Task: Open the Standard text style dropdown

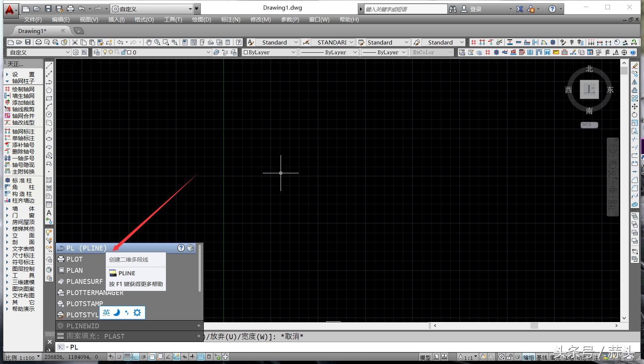Action: (277, 42)
